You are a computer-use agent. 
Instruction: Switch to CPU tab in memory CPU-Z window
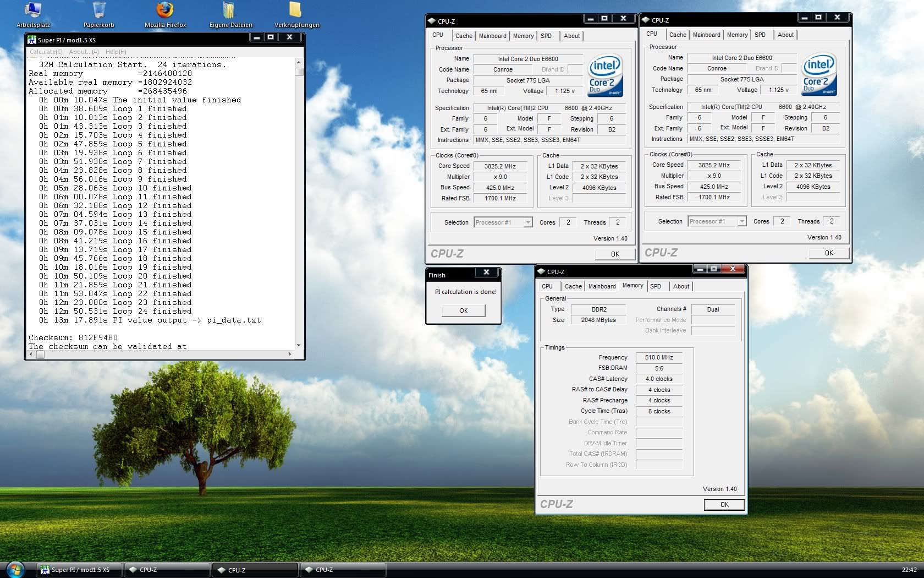547,286
